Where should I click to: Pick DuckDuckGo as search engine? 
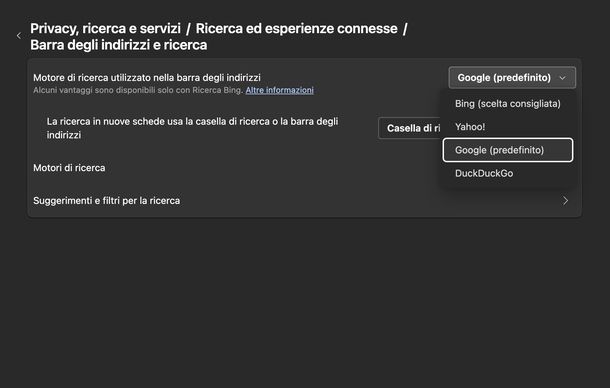click(x=508, y=173)
